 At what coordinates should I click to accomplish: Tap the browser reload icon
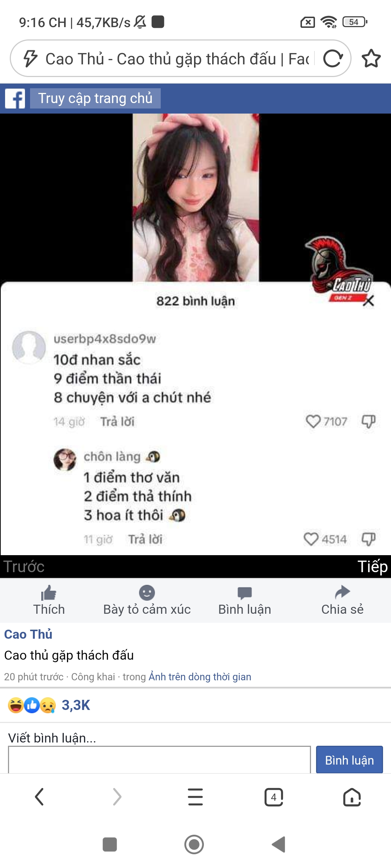pos(333,59)
